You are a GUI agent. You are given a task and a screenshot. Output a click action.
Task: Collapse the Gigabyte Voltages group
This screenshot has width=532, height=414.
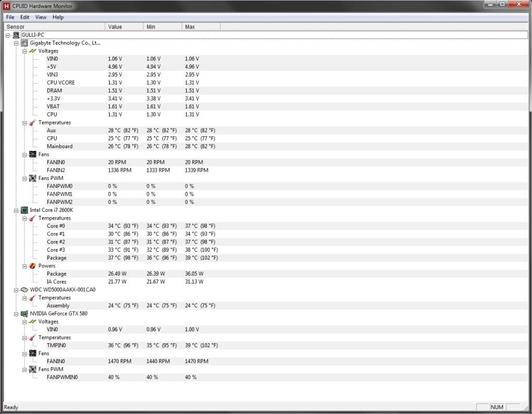pyautogui.click(x=24, y=51)
